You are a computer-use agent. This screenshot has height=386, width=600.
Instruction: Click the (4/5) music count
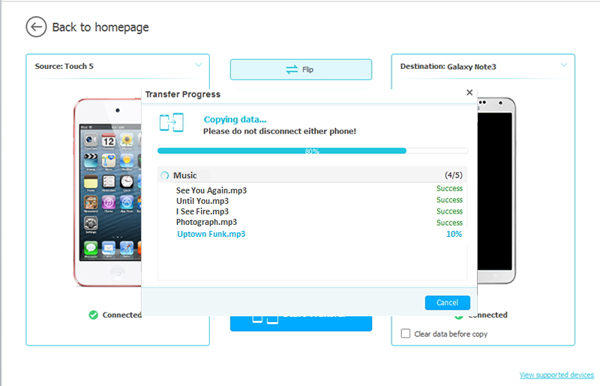(x=453, y=175)
